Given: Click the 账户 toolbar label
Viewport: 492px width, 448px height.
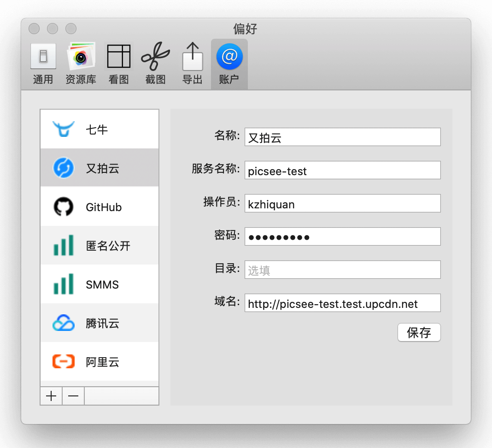Looking at the screenshot, I should tap(229, 79).
